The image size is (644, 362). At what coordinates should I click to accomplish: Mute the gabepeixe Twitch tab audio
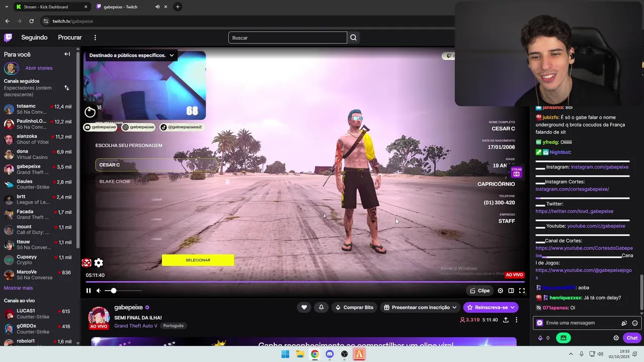click(157, 7)
